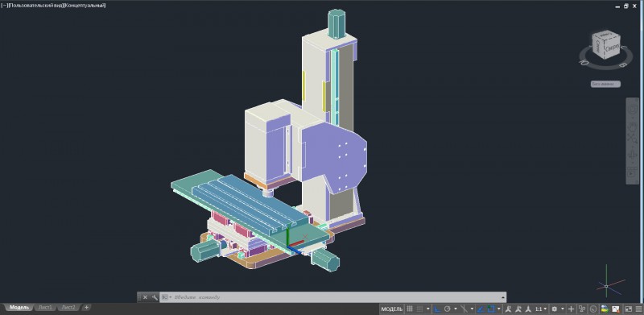Toggle the drawing grid display
The width and height of the screenshot is (644, 315).
point(409,309)
